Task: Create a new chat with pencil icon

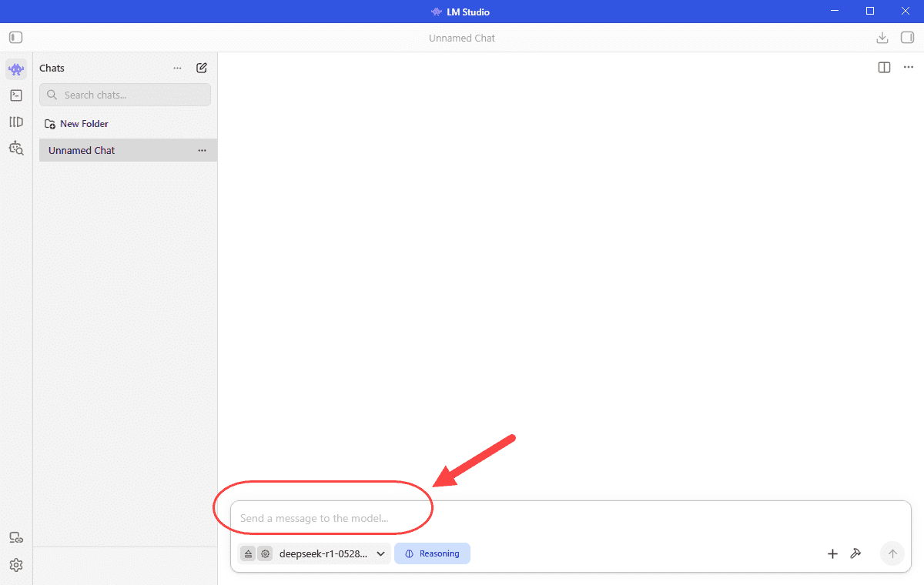Action: pos(202,68)
